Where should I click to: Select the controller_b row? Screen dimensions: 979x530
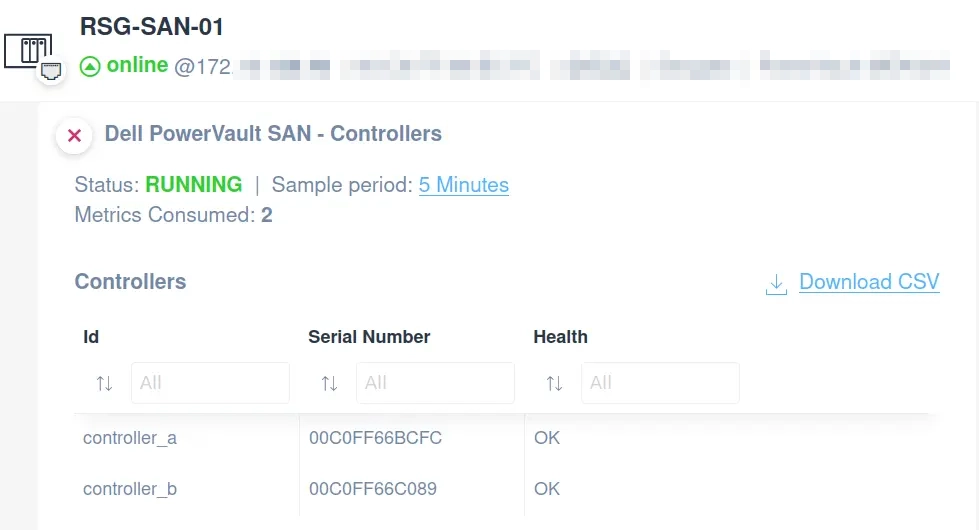(501, 489)
